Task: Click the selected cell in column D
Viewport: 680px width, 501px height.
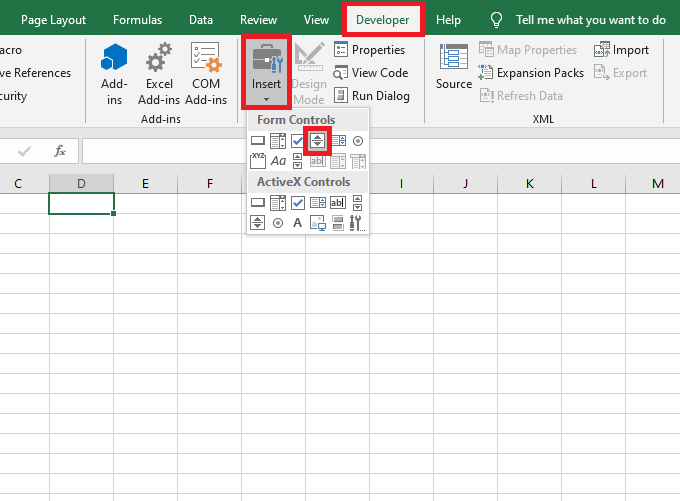Action: [82, 203]
